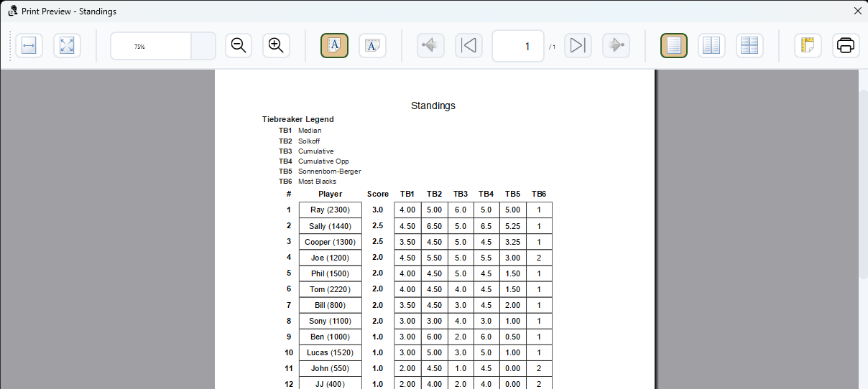Click the 75% zoom text field
Image resolution: width=868 pixels, height=389 pixels.
[150, 46]
